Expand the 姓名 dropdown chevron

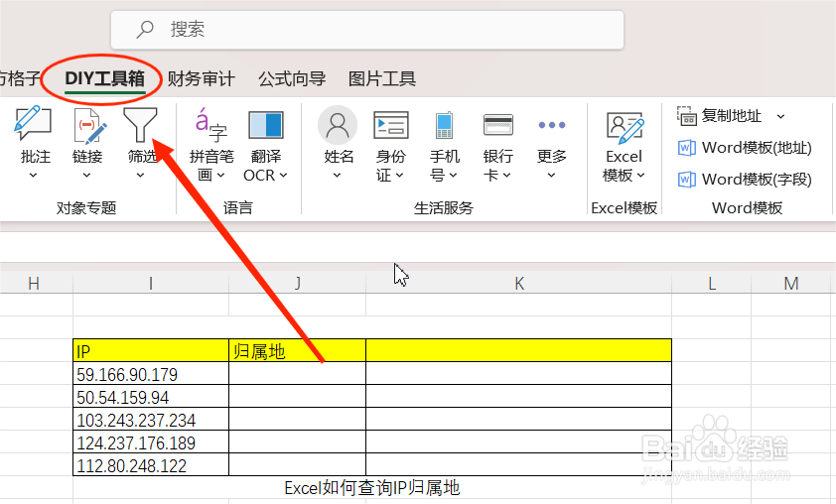point(337,176)
